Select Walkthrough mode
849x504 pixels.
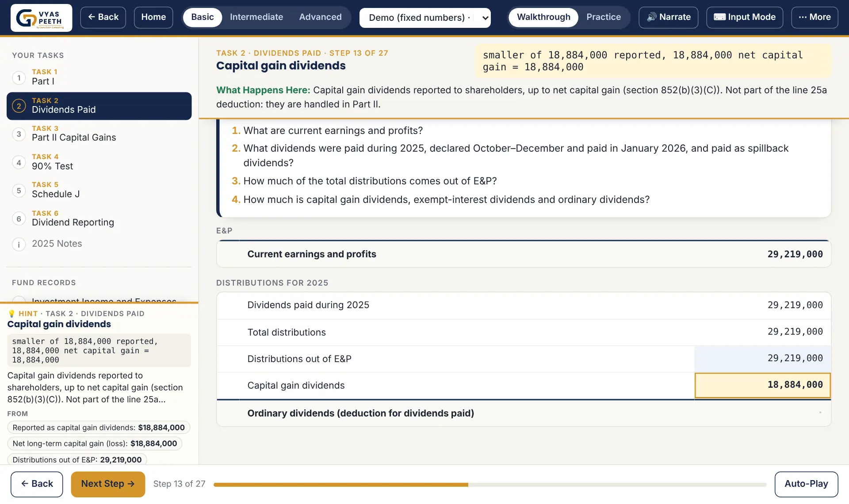543,17
